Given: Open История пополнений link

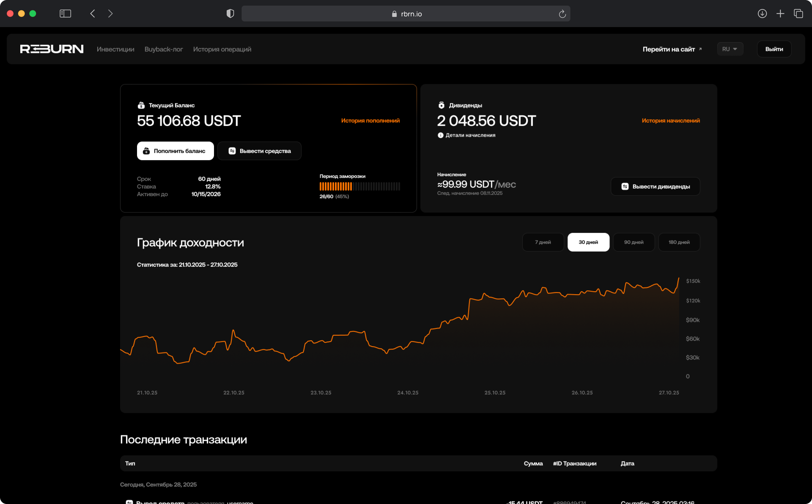Looking at the screenshot, I should (x=370, y=120).
